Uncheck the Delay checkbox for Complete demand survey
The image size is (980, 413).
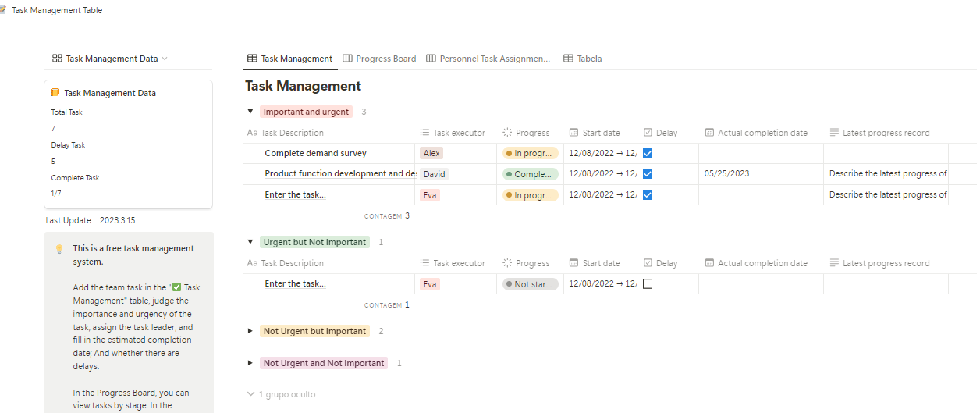[x=648, y=154]
